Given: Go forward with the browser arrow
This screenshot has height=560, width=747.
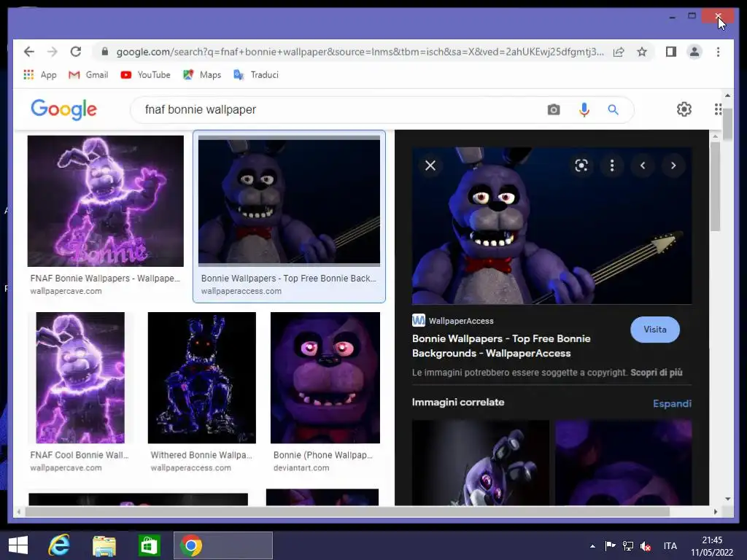Looking at the screenshot, I should tap(53, 52).
